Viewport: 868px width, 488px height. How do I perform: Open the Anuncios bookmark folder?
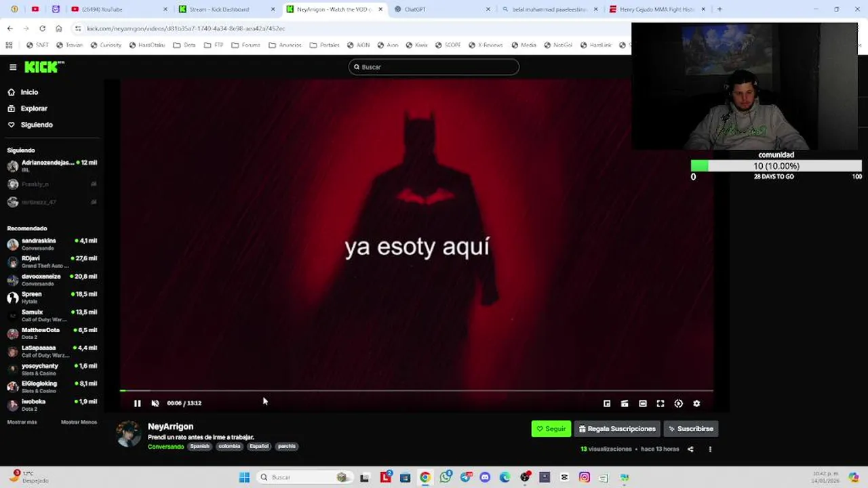[285, 45]
